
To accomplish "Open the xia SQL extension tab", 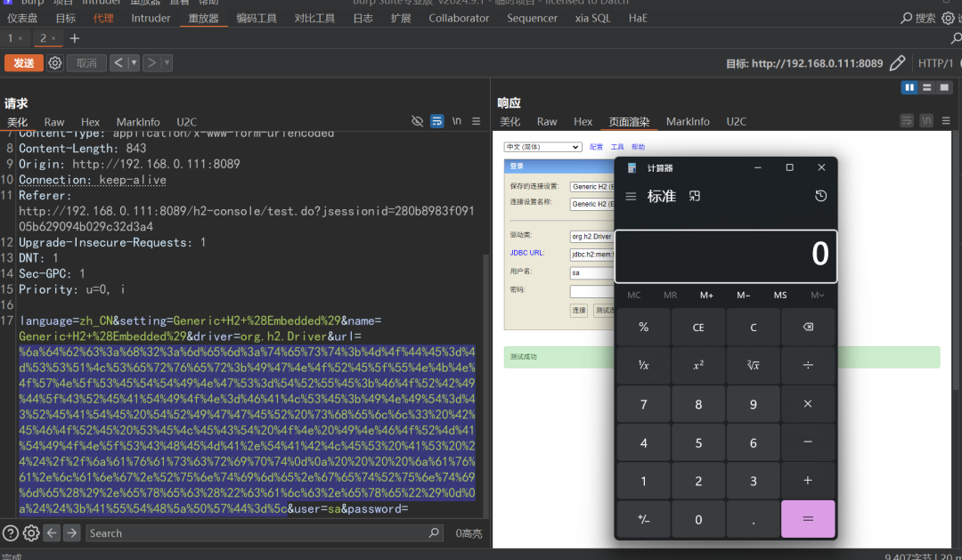I will 592,18.
